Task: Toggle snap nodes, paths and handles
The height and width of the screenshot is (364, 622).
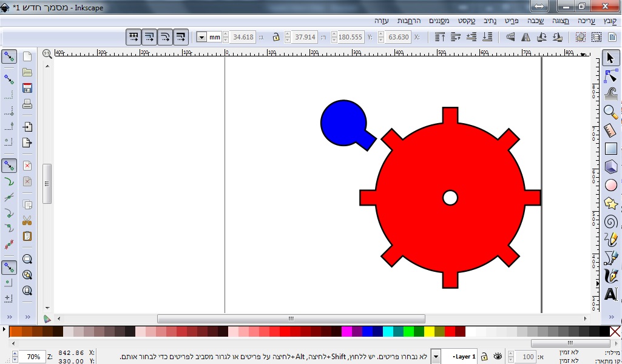Action: click(x=8, y=166)
